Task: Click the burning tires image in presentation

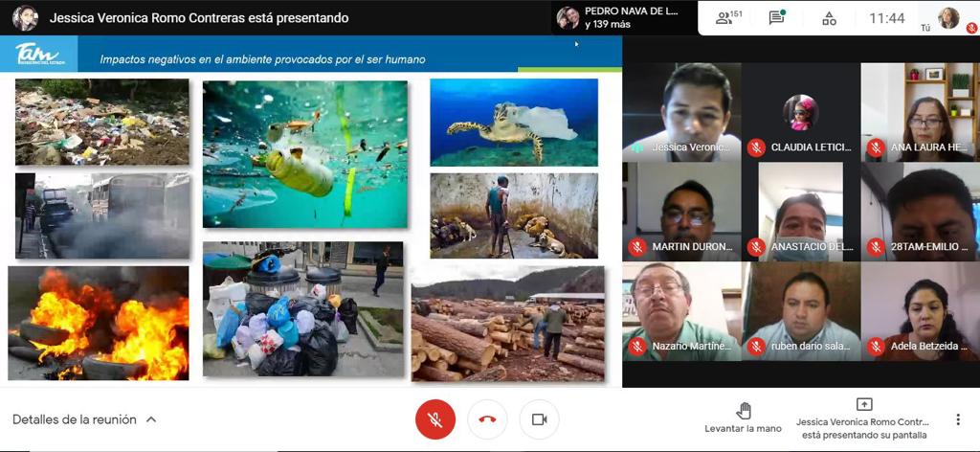Action: point(99,323)
